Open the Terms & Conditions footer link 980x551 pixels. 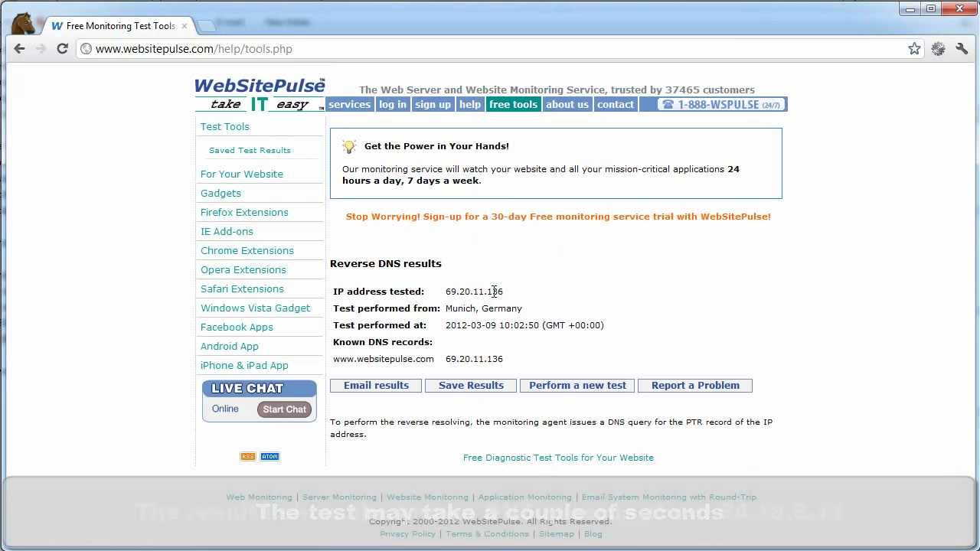pyautogui.click(x=487, y=534)
